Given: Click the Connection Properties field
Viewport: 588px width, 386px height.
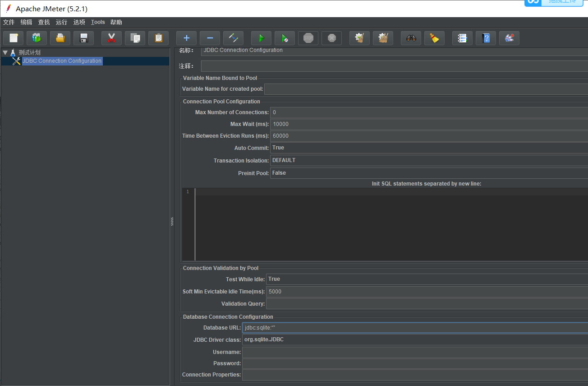Looking at the screenshot, I should (x=415, y=375).
